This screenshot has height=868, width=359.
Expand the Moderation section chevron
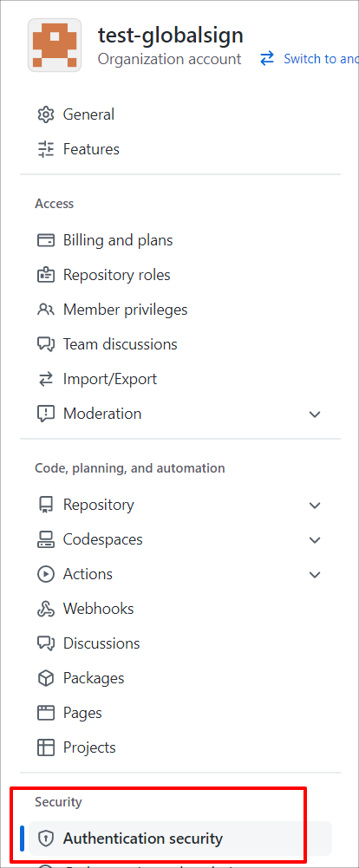(x=315, y=414)
